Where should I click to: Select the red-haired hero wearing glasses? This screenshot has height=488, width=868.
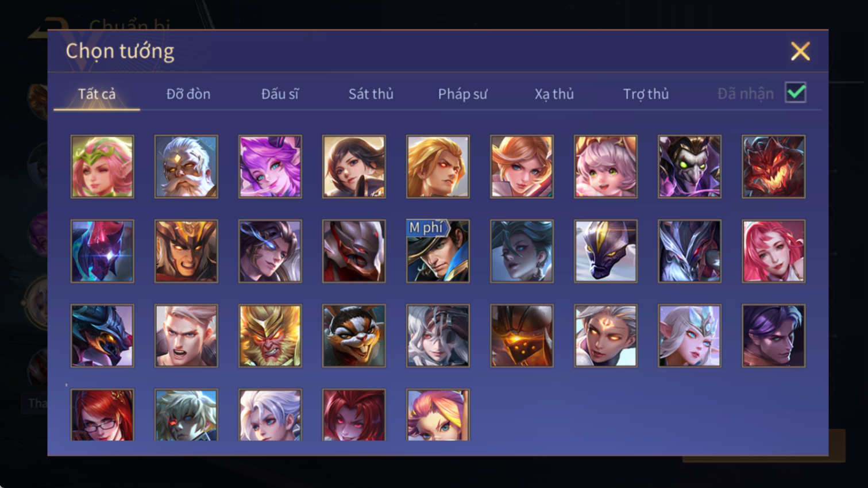(x=102, y=415)
